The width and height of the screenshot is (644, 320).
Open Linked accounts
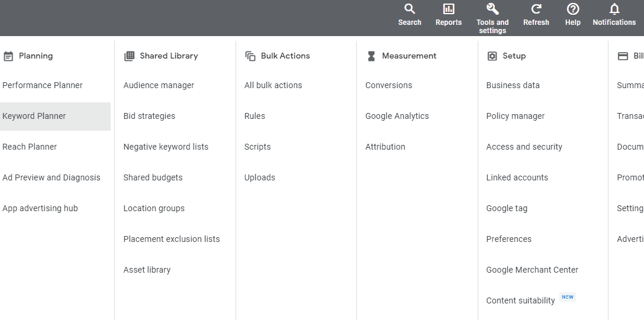coord(517,177)
